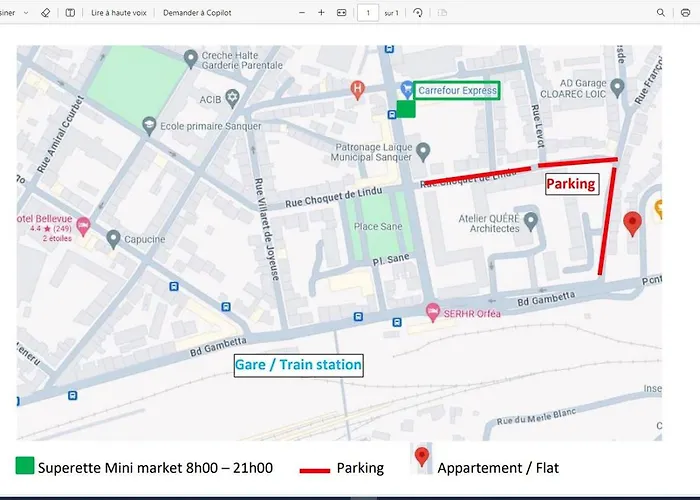This screenshot has width=700, height=500.
Task: Click the page view layout icon
Action: [x=440, y=13]
